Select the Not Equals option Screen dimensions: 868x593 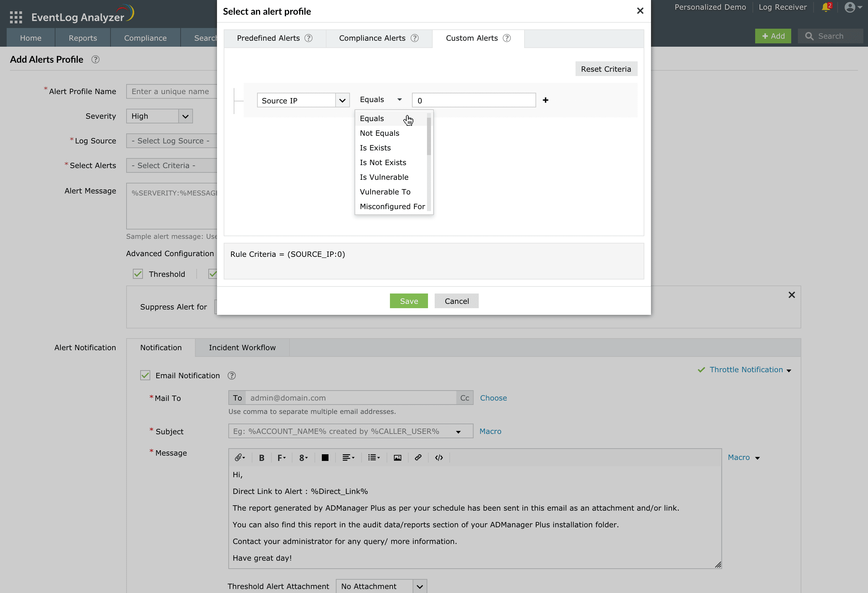click(380, 133)
